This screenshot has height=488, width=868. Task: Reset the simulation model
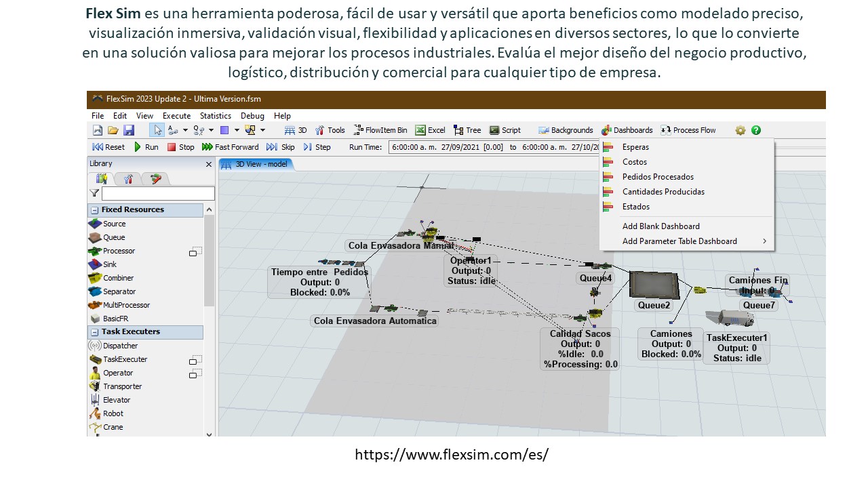click(108, 147)
